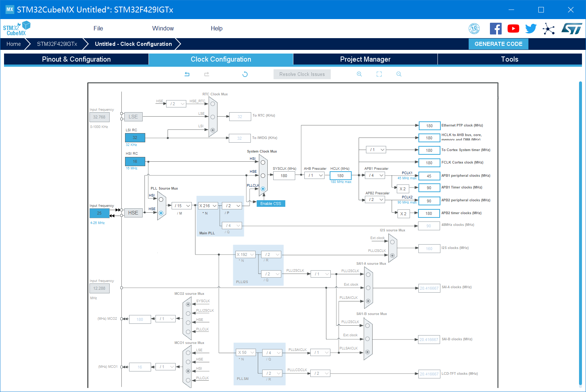Click the vertical scrollbar on the right

coord(580,232)
